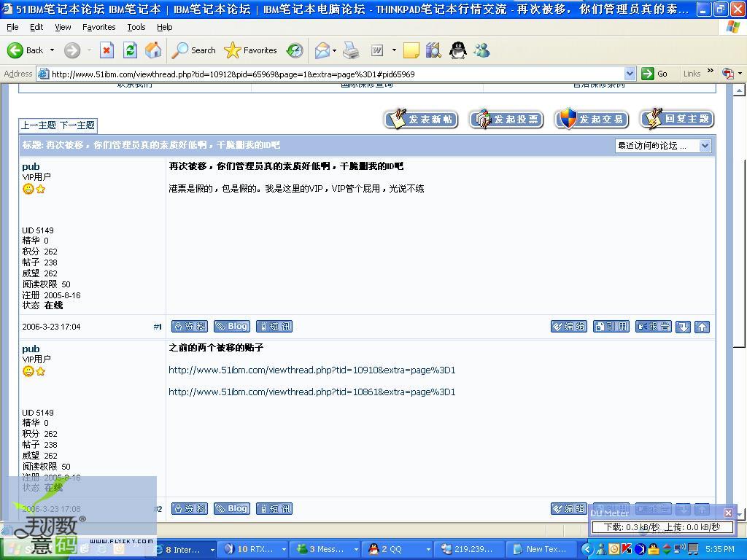The width and height of the screenshot is (747, 560).
Task: Edit the page with the Word icon
Action: coord(377,50)
